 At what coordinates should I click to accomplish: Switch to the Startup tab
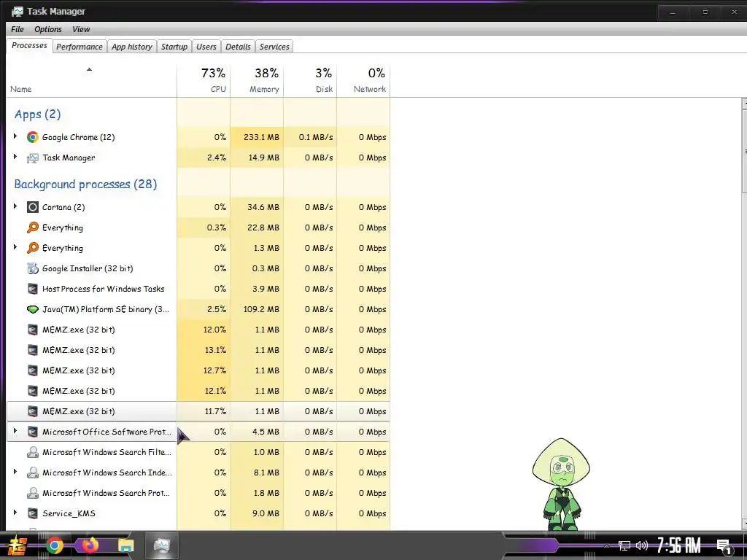pyautogui.click(x=174, y=47)
